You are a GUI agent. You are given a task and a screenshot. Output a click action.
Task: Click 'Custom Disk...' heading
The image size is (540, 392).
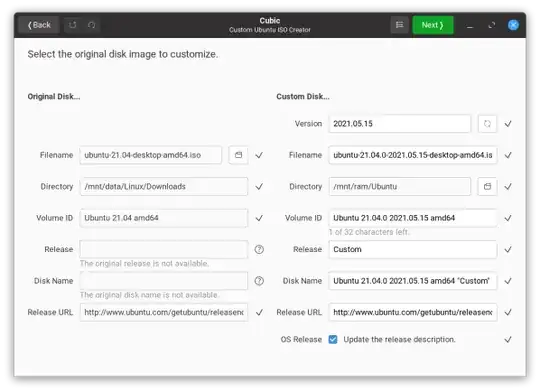click(303, 96)
